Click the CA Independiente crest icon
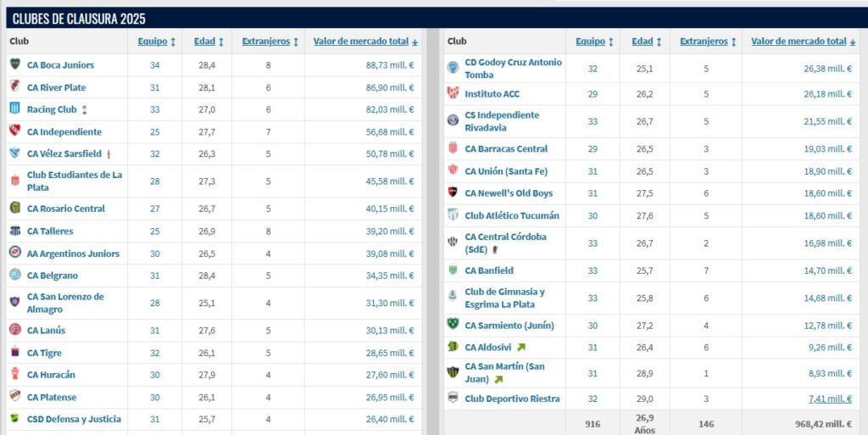The height and width of the screenshot is (435, 868). [x=15, y=131]
